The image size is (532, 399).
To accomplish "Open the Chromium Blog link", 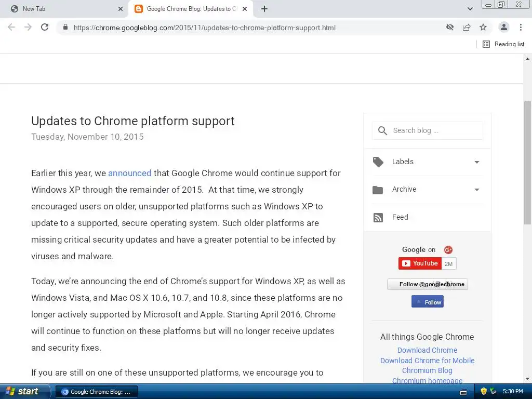I will 427,370.
